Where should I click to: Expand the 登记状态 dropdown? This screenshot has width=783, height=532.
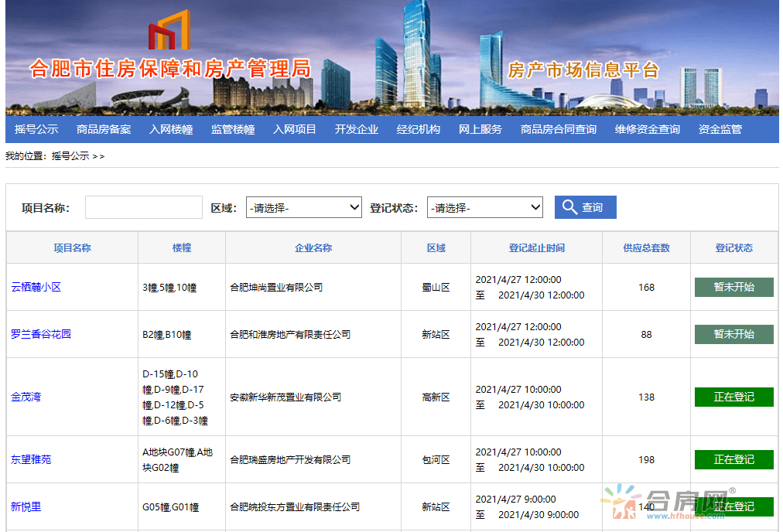tap(484, 207)
